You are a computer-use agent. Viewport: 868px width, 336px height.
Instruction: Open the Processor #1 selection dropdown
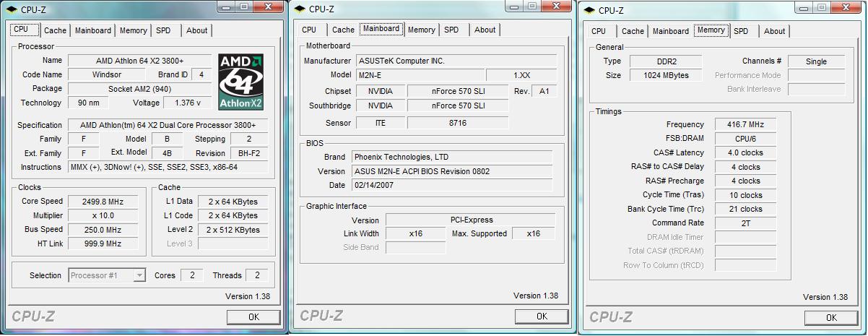tap(108, 275)
